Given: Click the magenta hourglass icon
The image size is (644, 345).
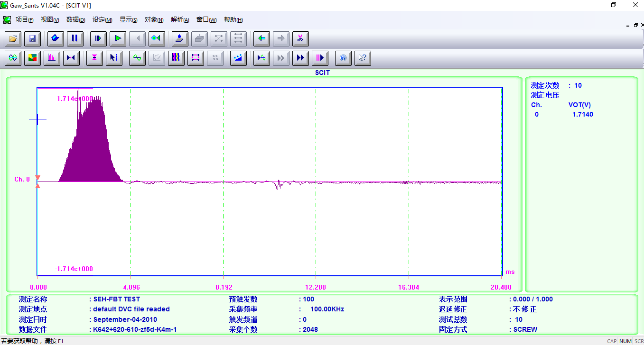Looking at the screenshot, I should 94,58.
